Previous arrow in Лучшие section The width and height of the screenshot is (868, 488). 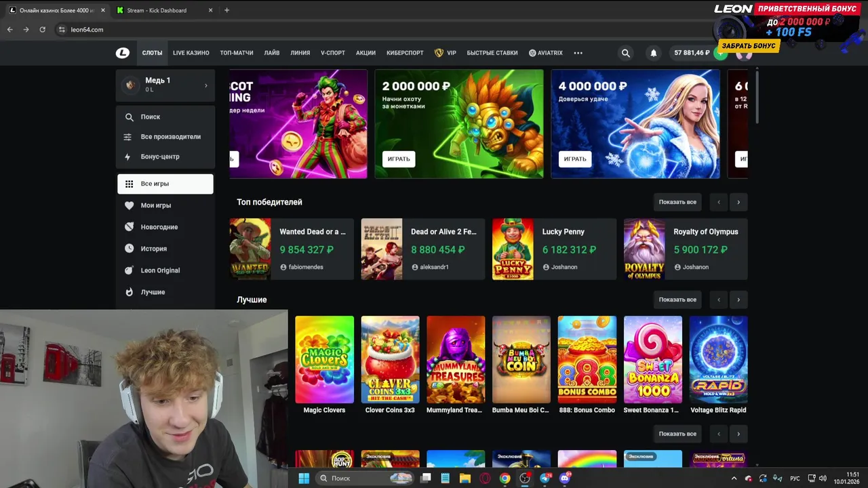[x=719, y=300]
